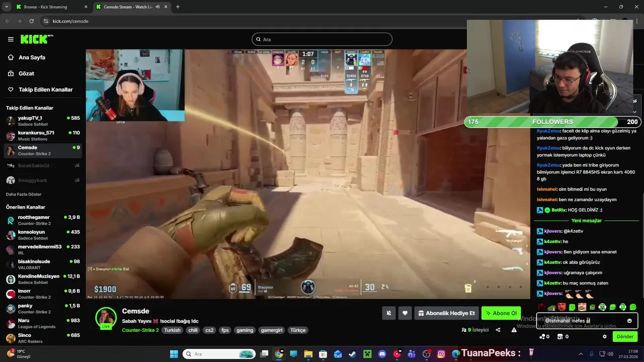Image resolution: width=644 pixels, height=362 pixels.
Task: Click the stream video player
Action: coord(307,174)
